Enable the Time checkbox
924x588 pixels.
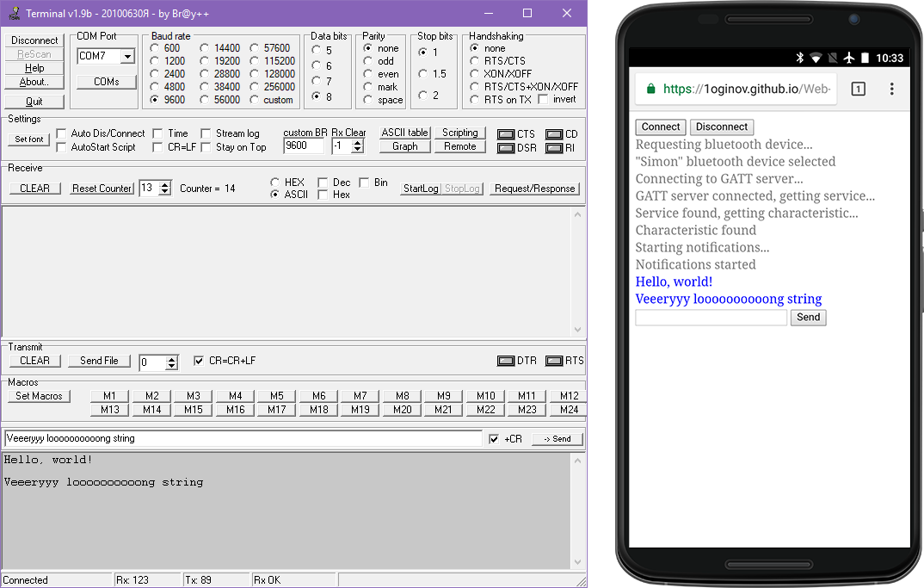coord(157,133)
